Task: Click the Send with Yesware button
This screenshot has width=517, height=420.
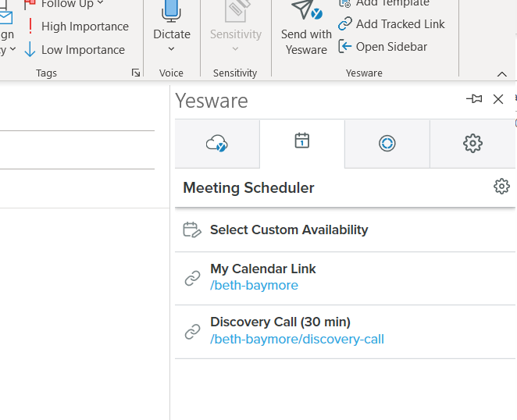Action: click(306, 28)
